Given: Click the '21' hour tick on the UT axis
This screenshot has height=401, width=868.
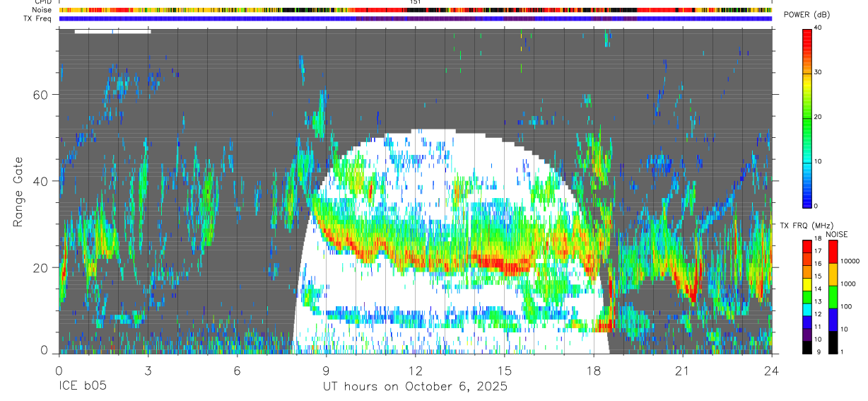Looking at the screenshot, I should click(x=683, y=370).
